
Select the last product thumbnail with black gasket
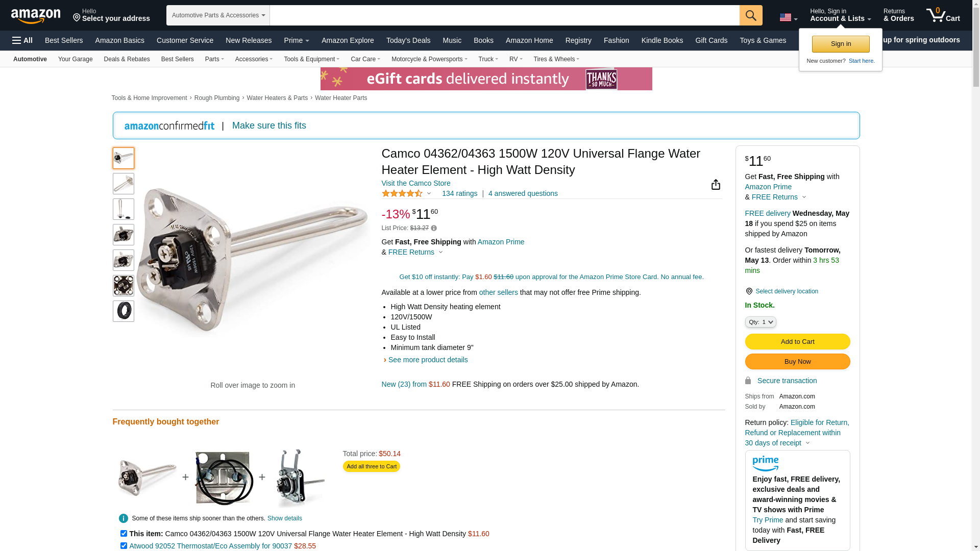point(124,311)
